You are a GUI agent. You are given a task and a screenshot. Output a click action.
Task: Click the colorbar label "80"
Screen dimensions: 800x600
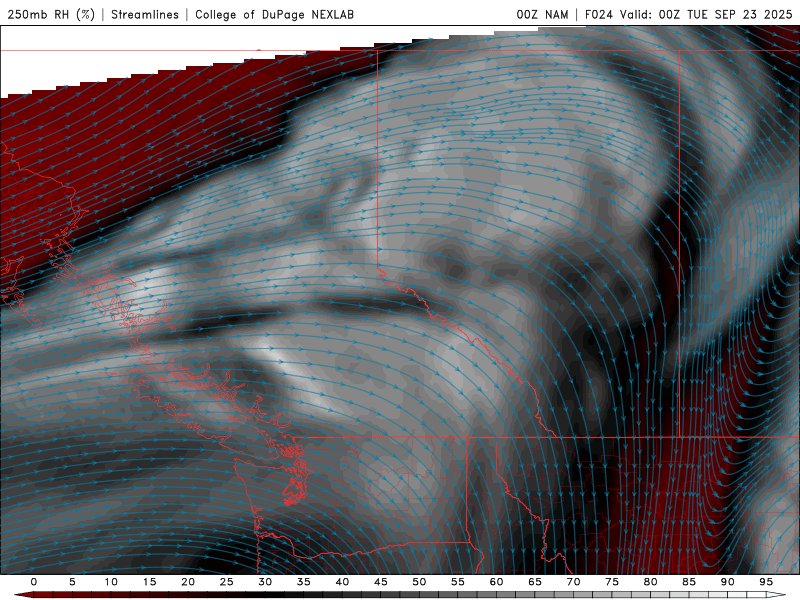click(x=650, y=582)
